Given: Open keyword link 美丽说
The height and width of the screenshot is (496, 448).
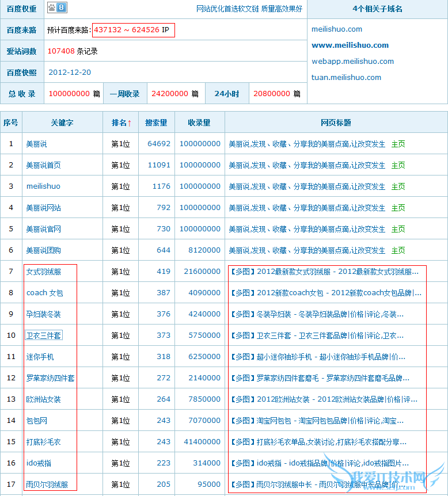Looking at the screenshot, I should pyautogui.click(x=36, y=144).
